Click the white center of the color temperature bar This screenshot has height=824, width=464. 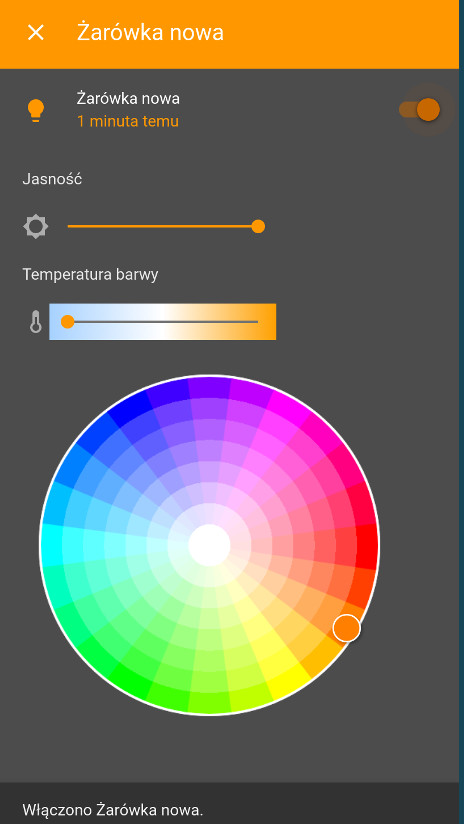pyautogui.click(x=163, y=322)
